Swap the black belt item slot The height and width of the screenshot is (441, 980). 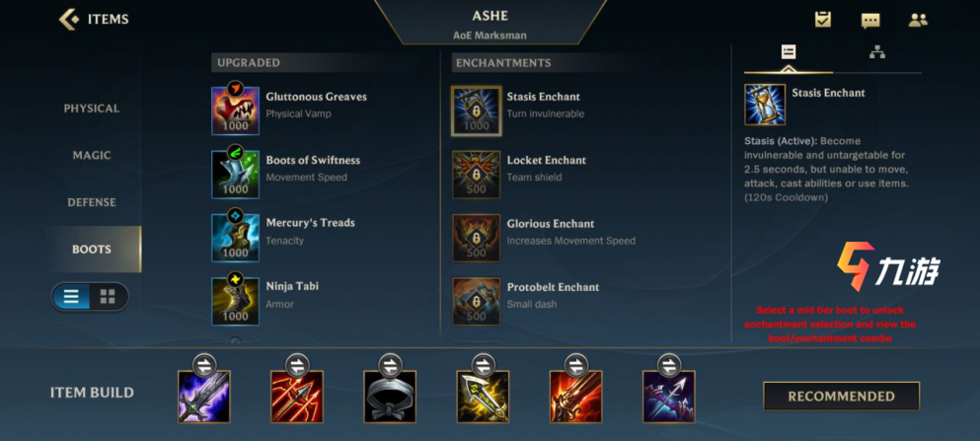point(390,363)
